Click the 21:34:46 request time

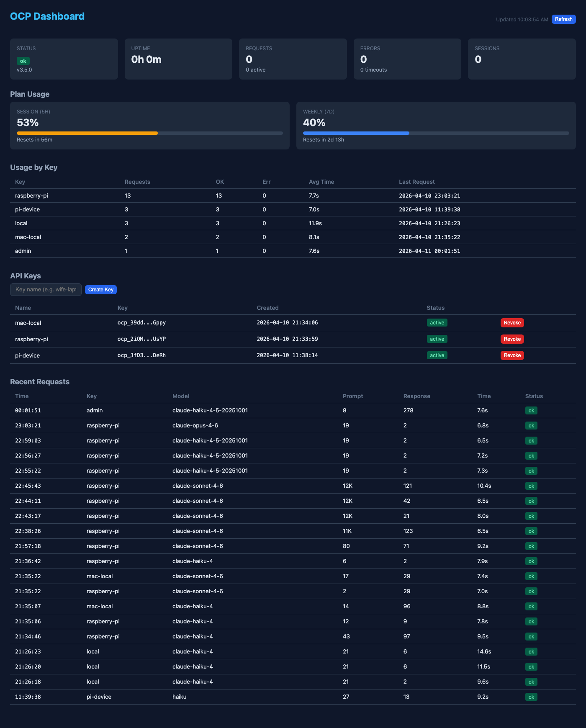28,637
